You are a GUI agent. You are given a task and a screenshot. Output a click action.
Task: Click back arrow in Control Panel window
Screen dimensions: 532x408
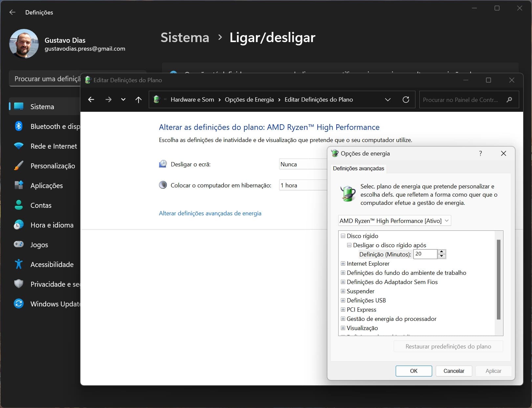pos(91,100)
